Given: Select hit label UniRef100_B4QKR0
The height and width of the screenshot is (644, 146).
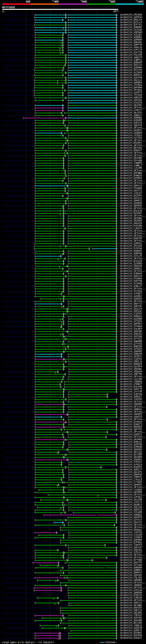Looking at the screenshot, I should point(131,251).
